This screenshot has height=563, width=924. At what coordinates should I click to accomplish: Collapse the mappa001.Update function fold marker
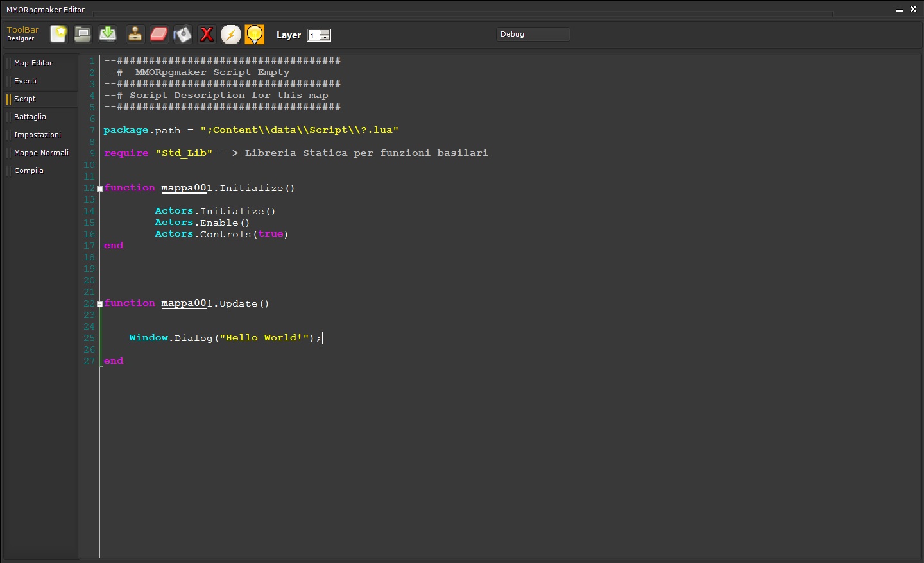(100, 304)
